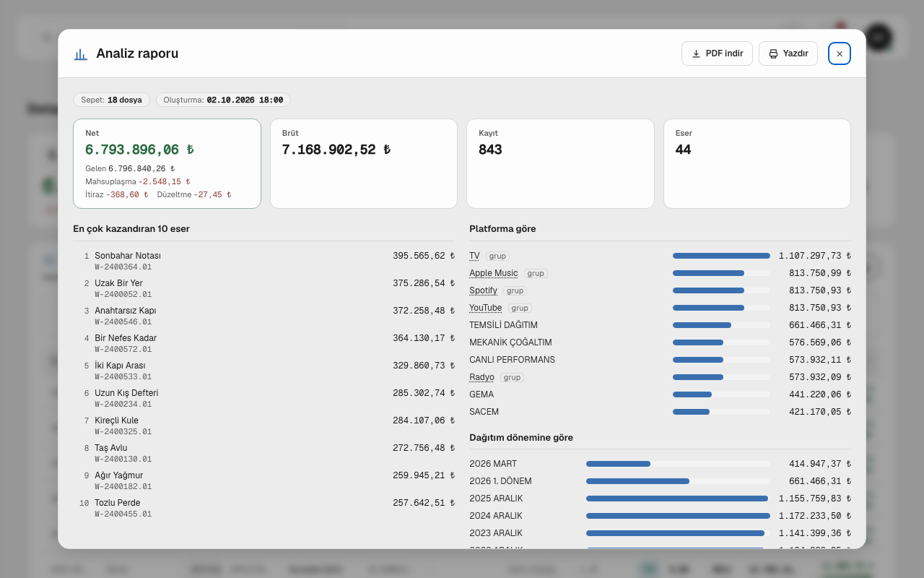
Task: Click the work code W-2400364.01
Action: pyautogui.click(x=123, y=267)
